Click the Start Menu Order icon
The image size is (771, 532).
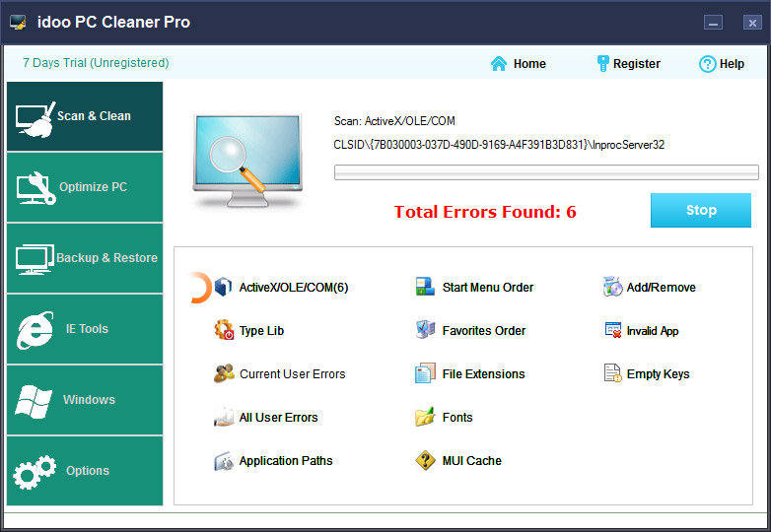pos(425,288)
